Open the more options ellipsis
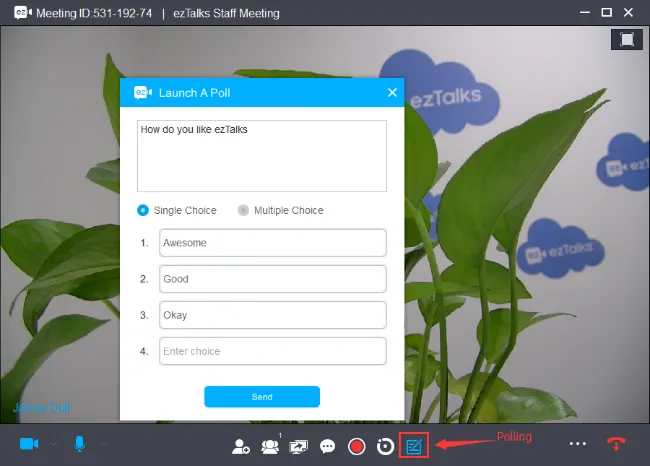Viewport: 650px width, 466px height. pyautogui.click(x=578, y=444)
